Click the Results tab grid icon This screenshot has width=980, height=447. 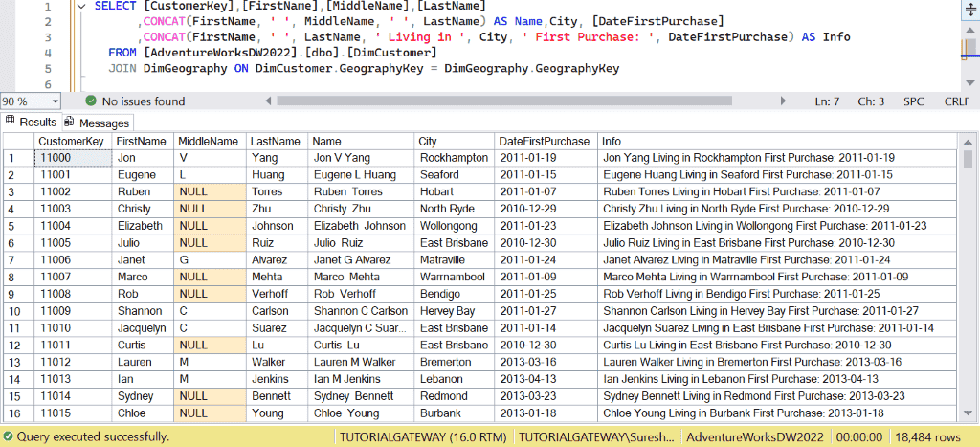click(11, 122)
